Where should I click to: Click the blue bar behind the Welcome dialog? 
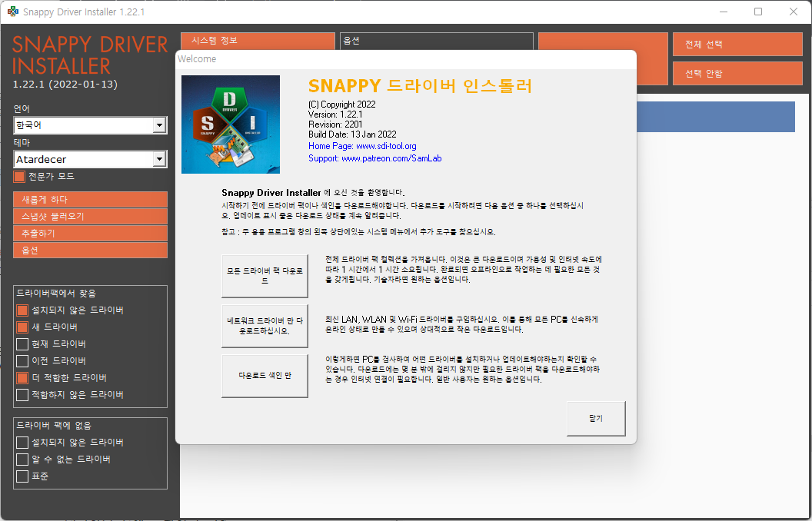(x=716, y=116)
